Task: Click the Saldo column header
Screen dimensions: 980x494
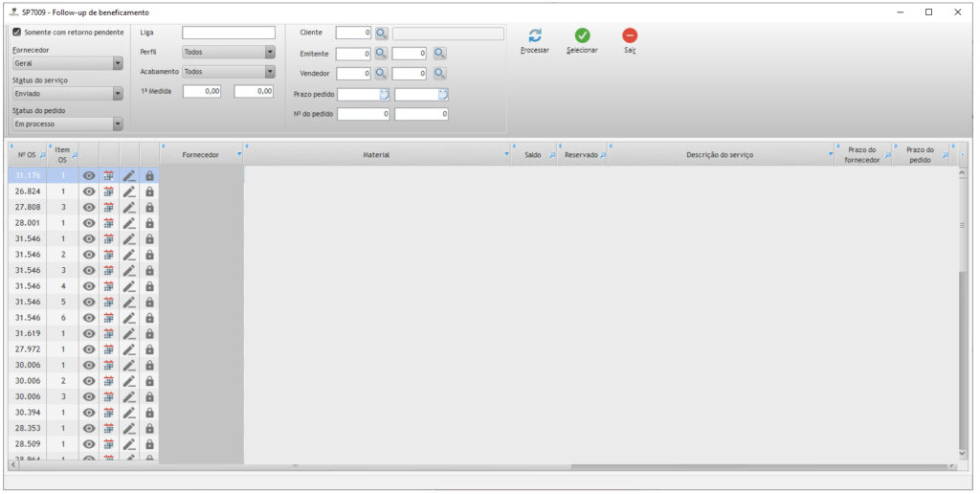Action: coord(532,155)
